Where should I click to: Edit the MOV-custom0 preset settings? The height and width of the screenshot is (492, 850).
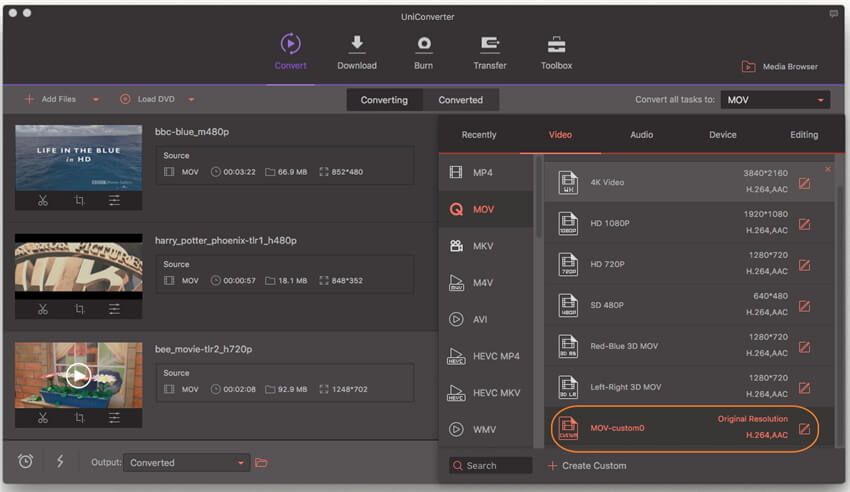(x=804, y=429)
